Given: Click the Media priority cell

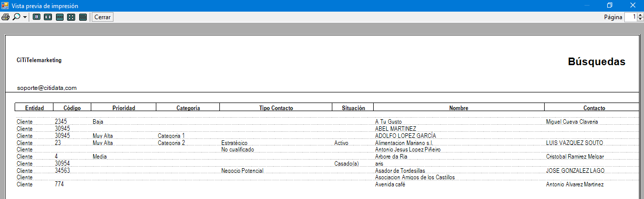Looking at the screenshot, I should 100,157.
